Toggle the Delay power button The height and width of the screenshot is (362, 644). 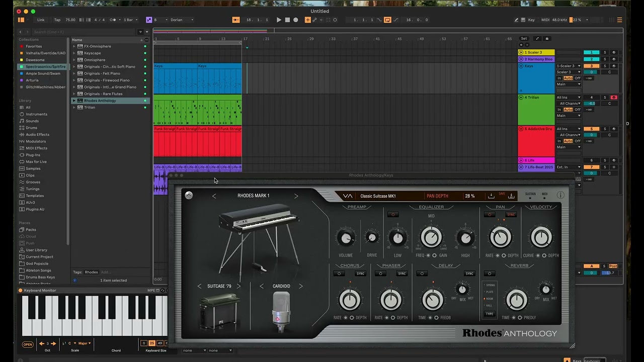pyautogui.click(x=422, y=274)
